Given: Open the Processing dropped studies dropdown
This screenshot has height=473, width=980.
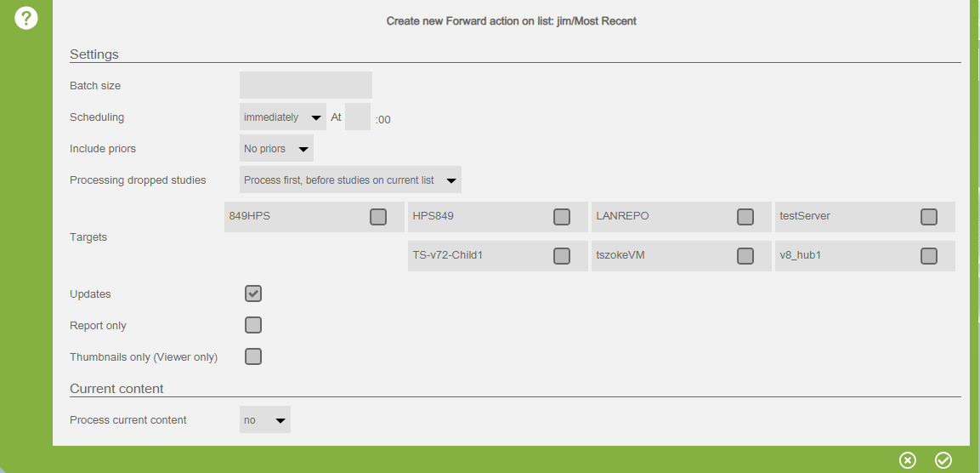Looking at the screenshot, I should pos(350,180).
